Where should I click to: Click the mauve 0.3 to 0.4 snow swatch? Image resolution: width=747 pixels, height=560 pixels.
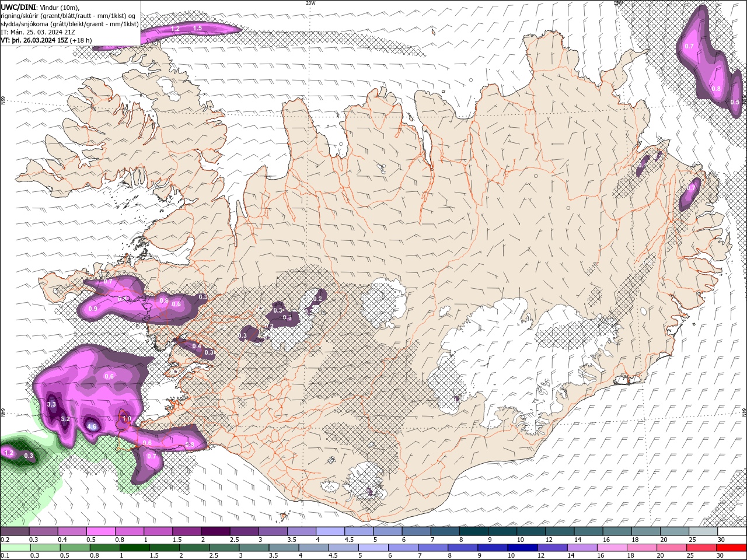click(x=44, y=531)
